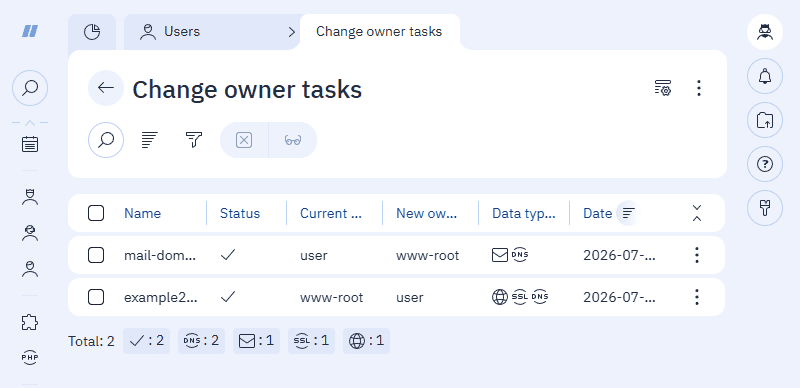Open the puzzle piece modules icon

click(x=30, y=322)
